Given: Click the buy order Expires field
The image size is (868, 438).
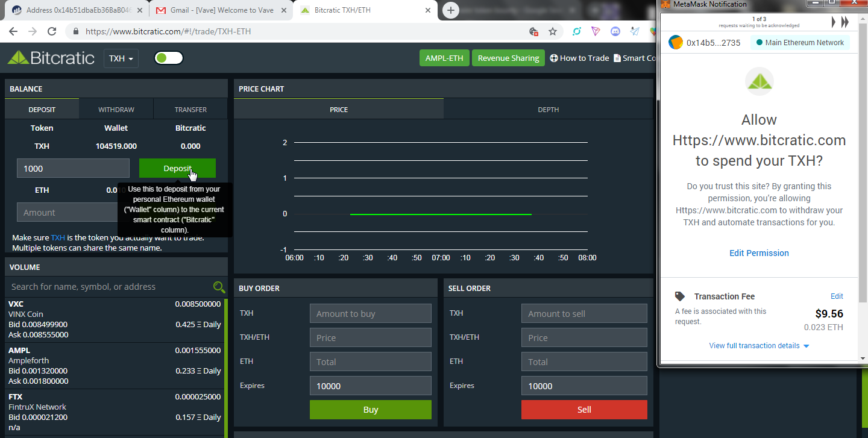Looking at the screenshot, I should [x=371, y=386].
